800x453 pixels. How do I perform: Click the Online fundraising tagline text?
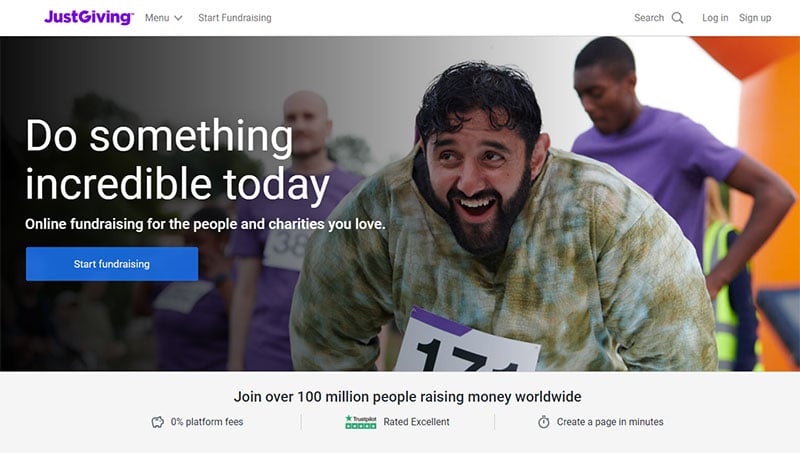point(205,224)
